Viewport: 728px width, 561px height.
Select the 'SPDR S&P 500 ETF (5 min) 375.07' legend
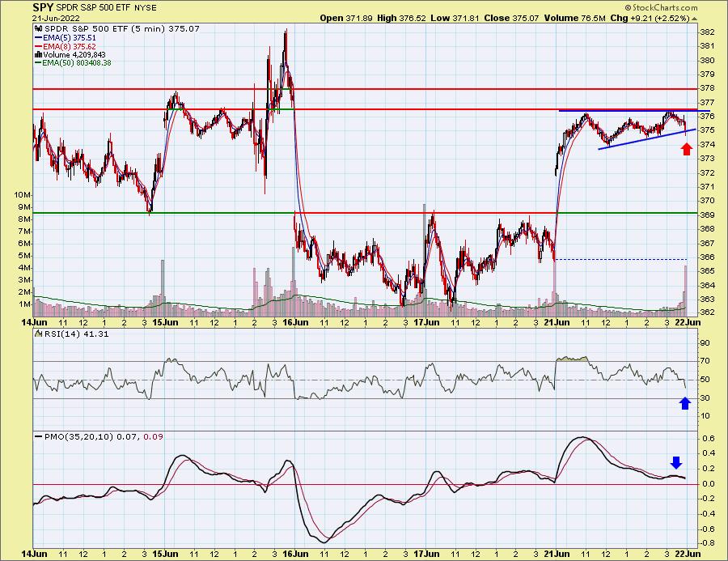122,29
